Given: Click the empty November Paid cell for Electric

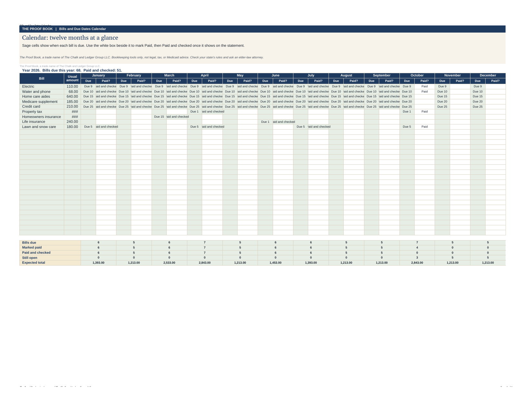Looking at the screenshot, I should [460, 86].
